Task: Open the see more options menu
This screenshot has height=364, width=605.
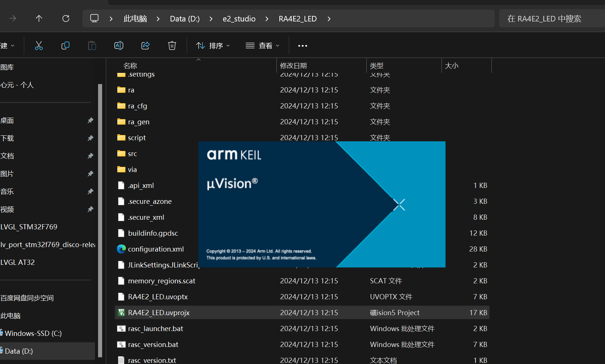Action: coord(303,46)
